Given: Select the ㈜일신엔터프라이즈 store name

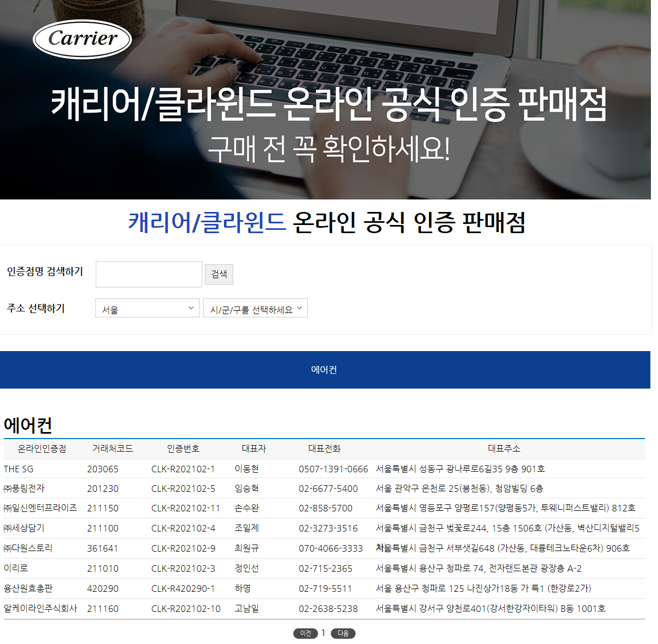Looking at the screenshot, I should coord(40,508).
